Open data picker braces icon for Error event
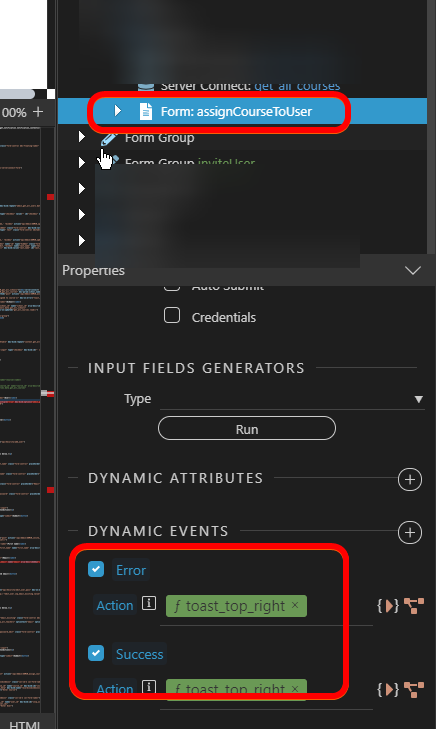The height and width of the screenshot is (729, 436). (388, 606)
